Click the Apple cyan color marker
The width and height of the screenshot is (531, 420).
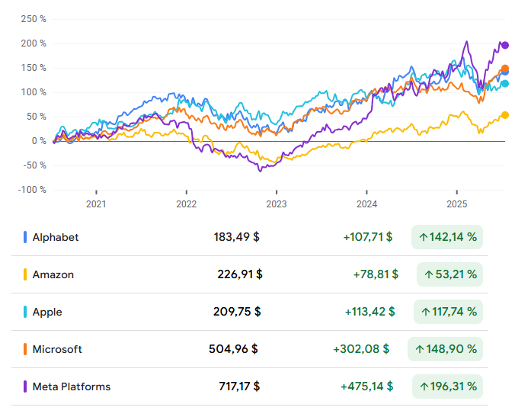(x=25, y=312)
